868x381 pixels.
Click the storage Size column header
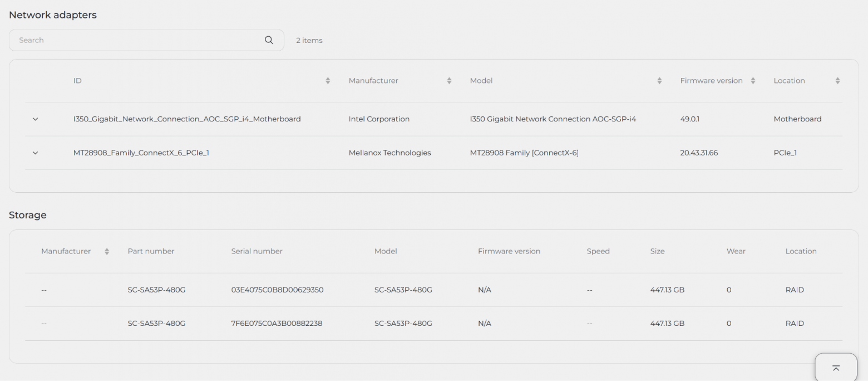[x=657, y=251]
